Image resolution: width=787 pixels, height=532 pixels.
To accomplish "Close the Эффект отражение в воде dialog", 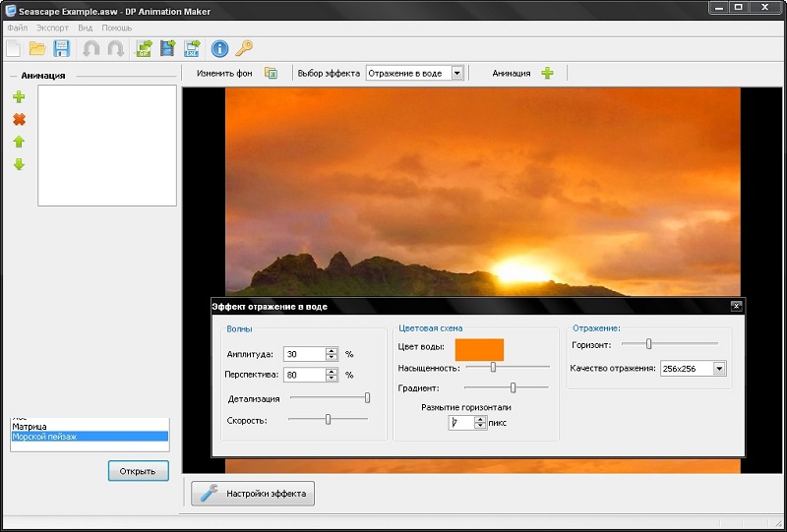I will coord(736,306).
